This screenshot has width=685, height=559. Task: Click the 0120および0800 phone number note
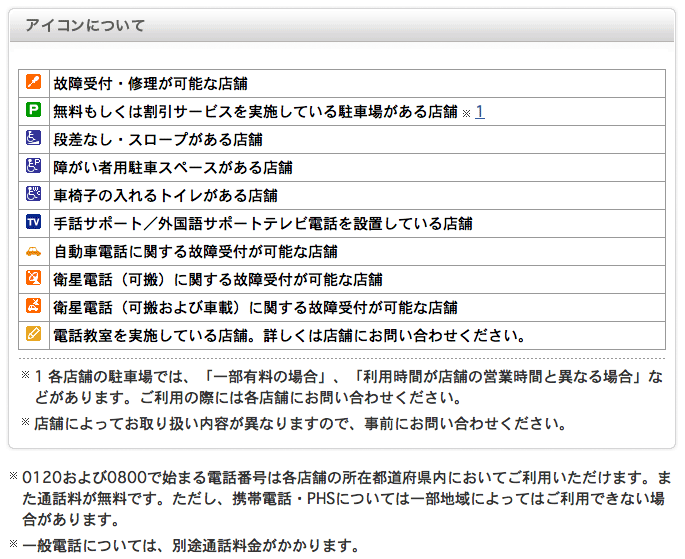(x=341, y=498)
